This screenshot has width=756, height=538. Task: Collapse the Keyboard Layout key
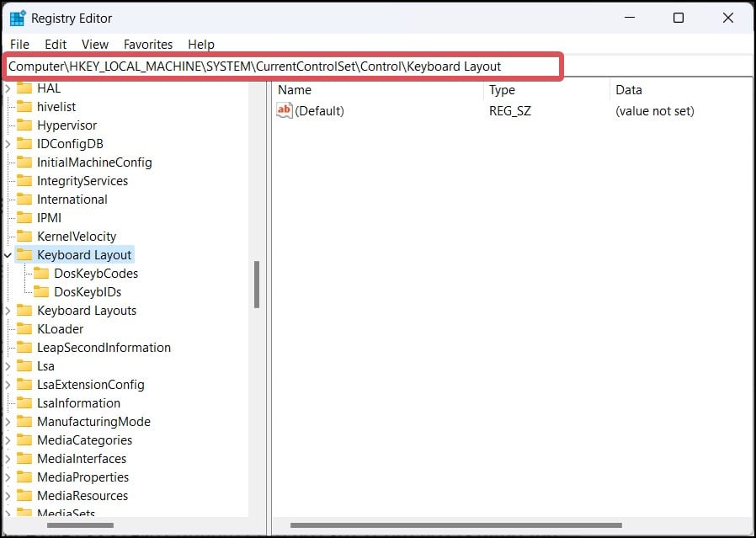[x=8, y=255]
